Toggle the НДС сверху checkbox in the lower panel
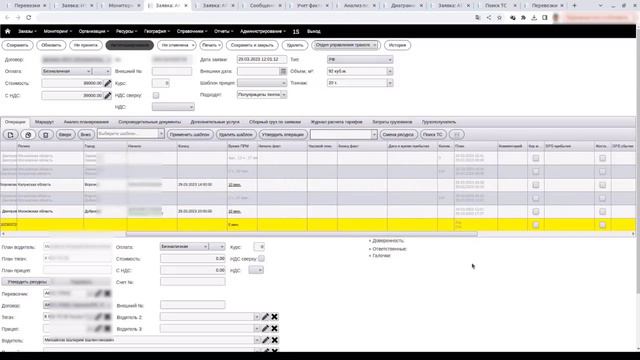 click(261, 258)
